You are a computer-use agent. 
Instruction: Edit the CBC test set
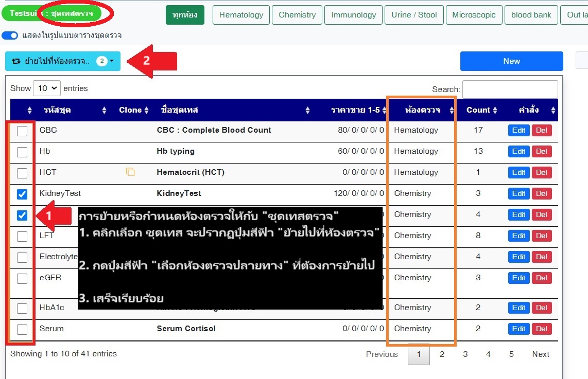518,130
